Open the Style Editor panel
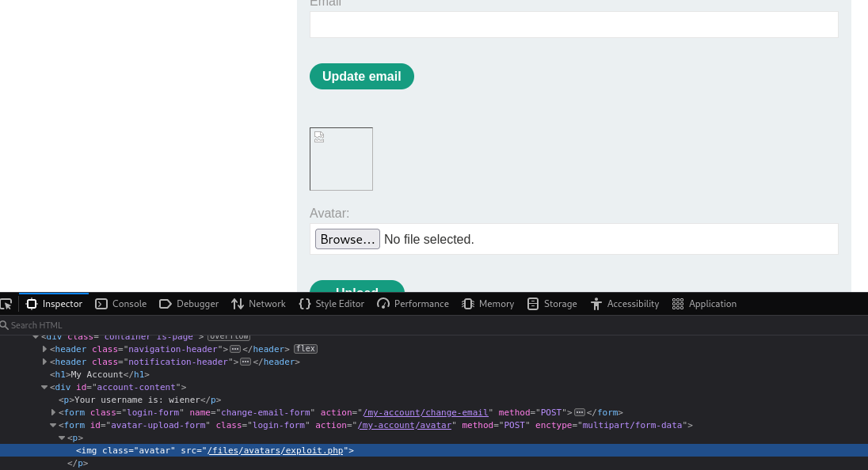Screen dimensions: 868x470 click(x=331, y=304)
